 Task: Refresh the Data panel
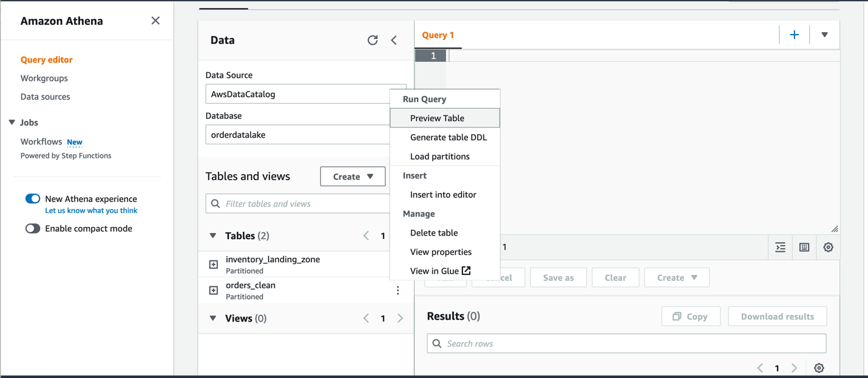[x=373, y=40]
